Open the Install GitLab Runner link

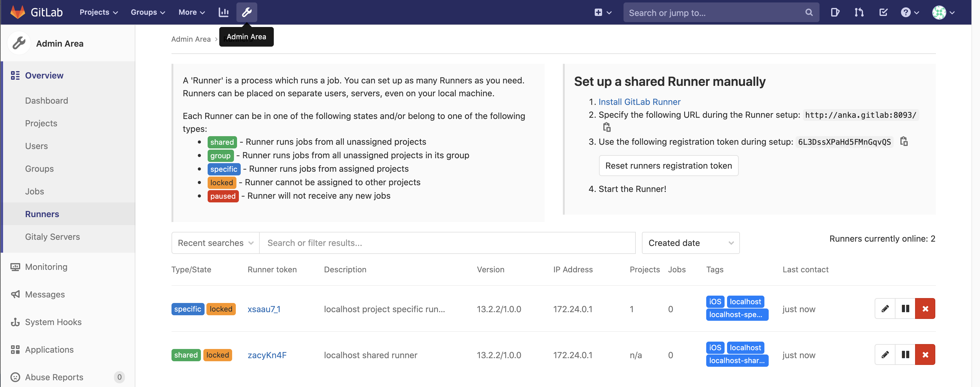click(x=639, y=101)
